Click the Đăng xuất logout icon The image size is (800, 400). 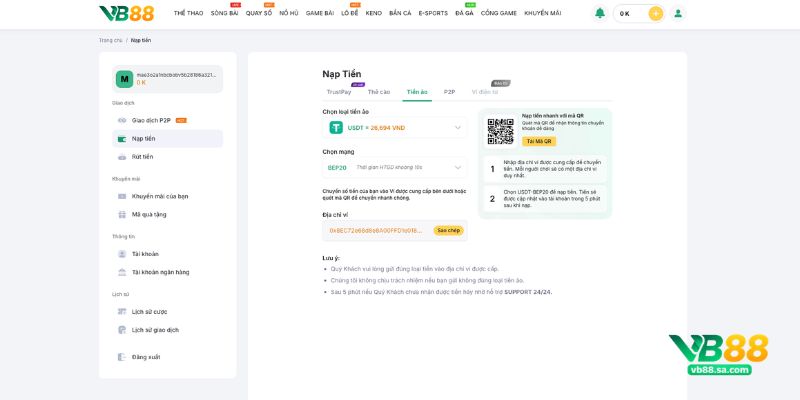click(x=122, y=357)
